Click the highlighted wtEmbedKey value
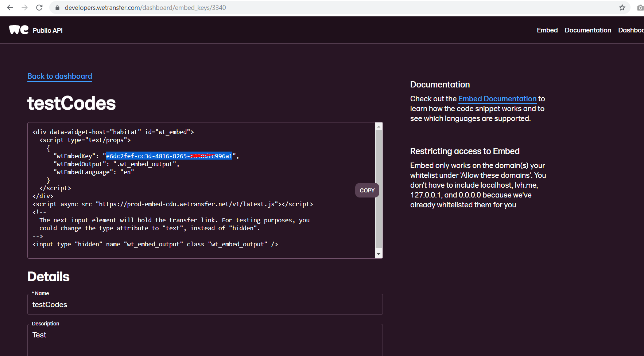 169,156
